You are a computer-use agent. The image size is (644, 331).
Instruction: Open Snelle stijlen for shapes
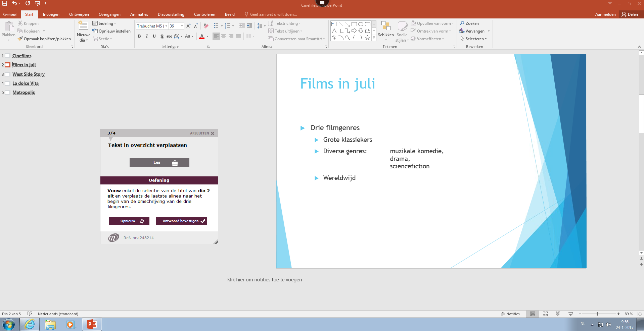[402, 32]
